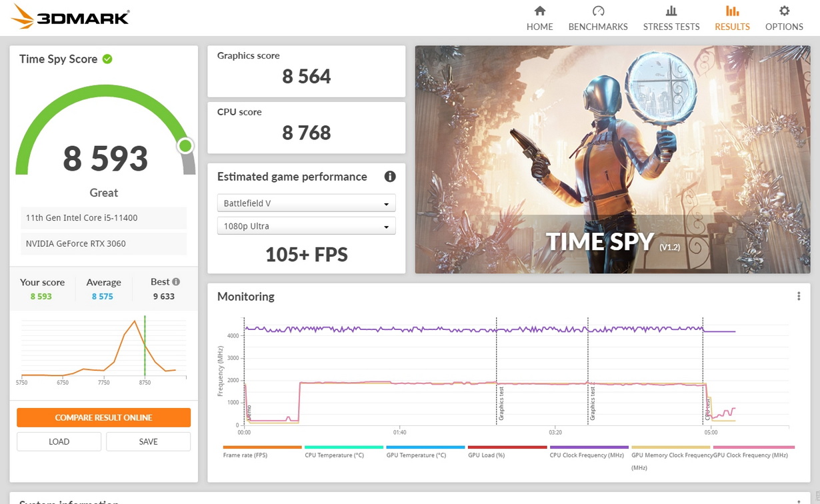Toggle the CPU Temperature legend swatch
This screenshot has width=820, height=504.
344,447
